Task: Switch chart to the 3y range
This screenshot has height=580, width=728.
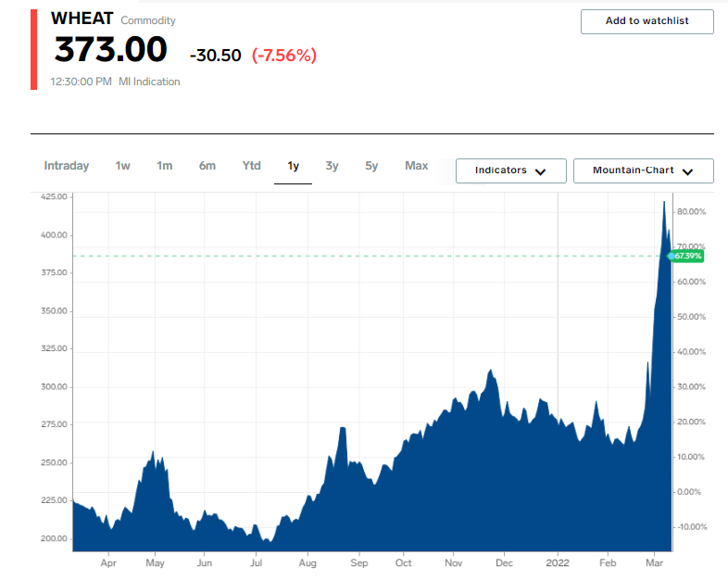Action: pyautogui.click(x=332, y=166)
